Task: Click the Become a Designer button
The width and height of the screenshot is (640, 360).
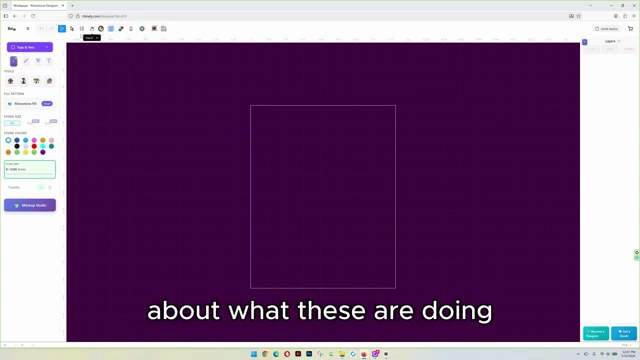Action: 596,333
